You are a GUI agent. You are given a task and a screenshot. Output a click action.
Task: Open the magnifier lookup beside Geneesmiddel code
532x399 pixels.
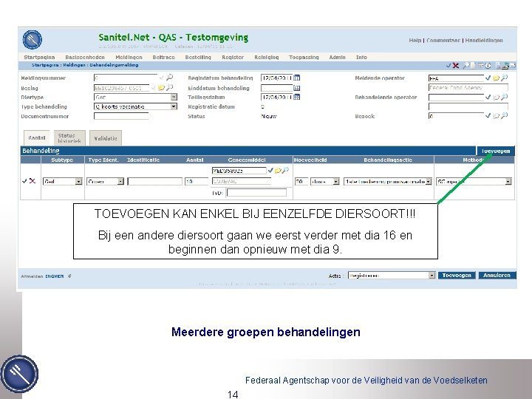[x=285, y=170]
